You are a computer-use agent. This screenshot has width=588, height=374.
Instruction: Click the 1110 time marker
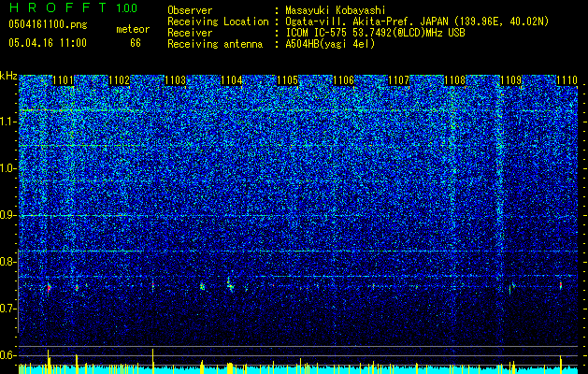click(567, 80)
